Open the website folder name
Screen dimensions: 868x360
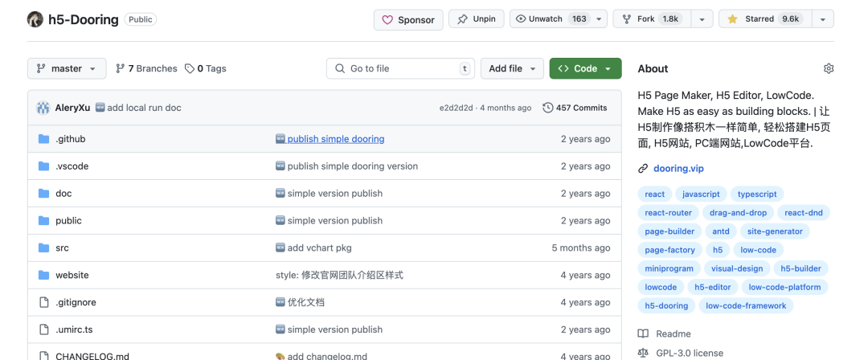pyautogui.click(x=72, y=275)
